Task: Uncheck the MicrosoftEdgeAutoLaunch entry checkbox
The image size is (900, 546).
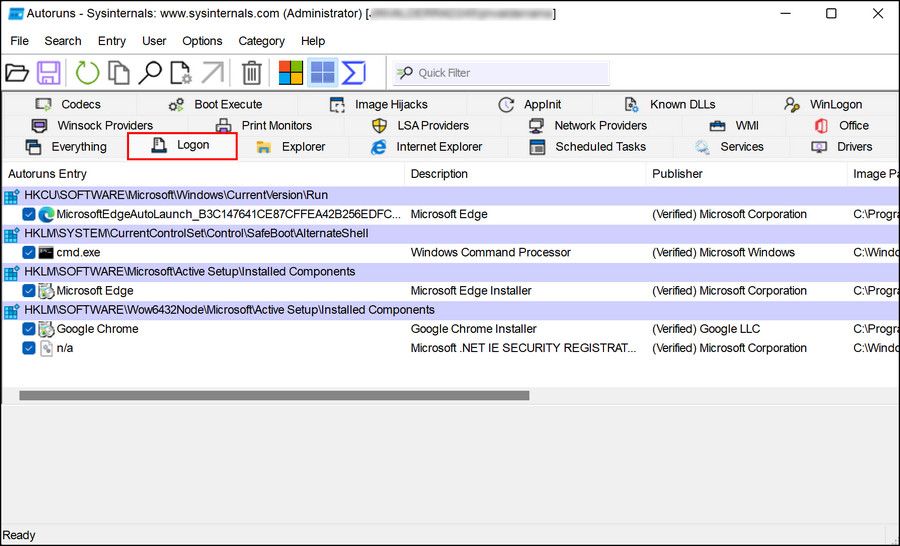Action: tap(29, 215)
